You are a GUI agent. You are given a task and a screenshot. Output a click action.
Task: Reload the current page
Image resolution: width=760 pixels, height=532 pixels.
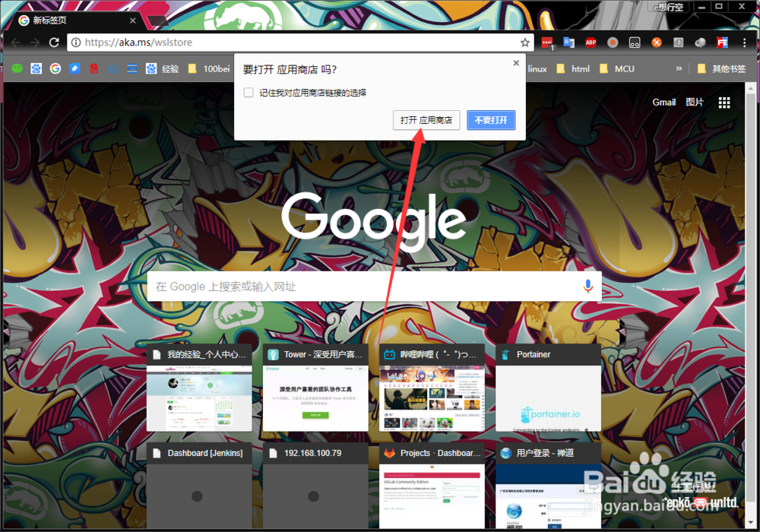point(54,43)
